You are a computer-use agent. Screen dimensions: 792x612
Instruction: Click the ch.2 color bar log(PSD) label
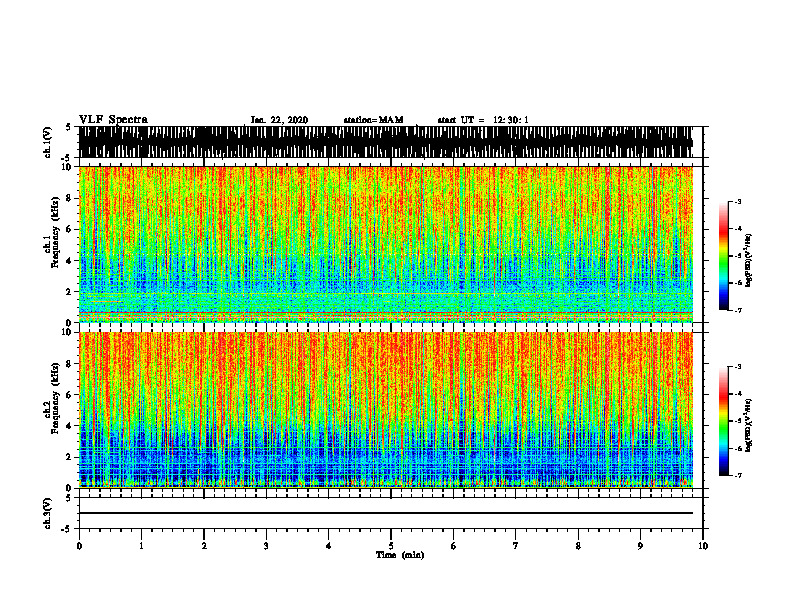(749, 425)
